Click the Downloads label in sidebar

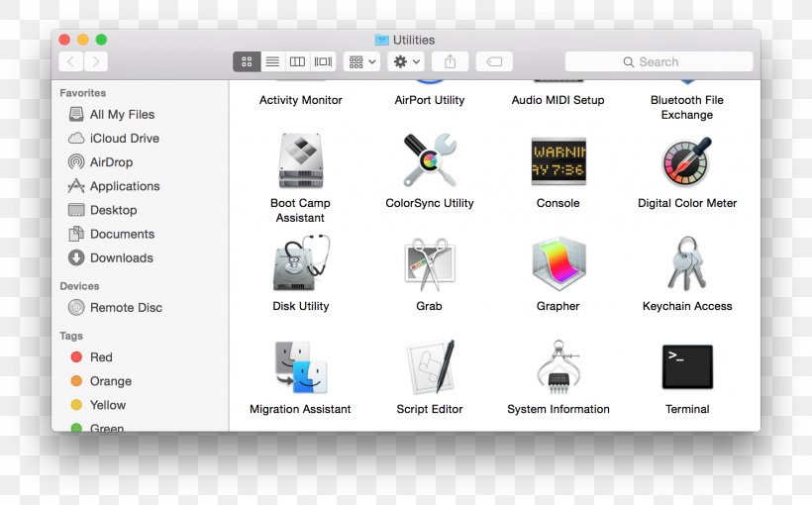pos(122,257)
